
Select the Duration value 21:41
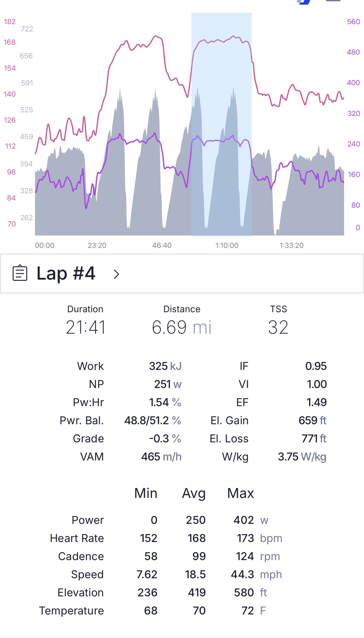[86, 327]
